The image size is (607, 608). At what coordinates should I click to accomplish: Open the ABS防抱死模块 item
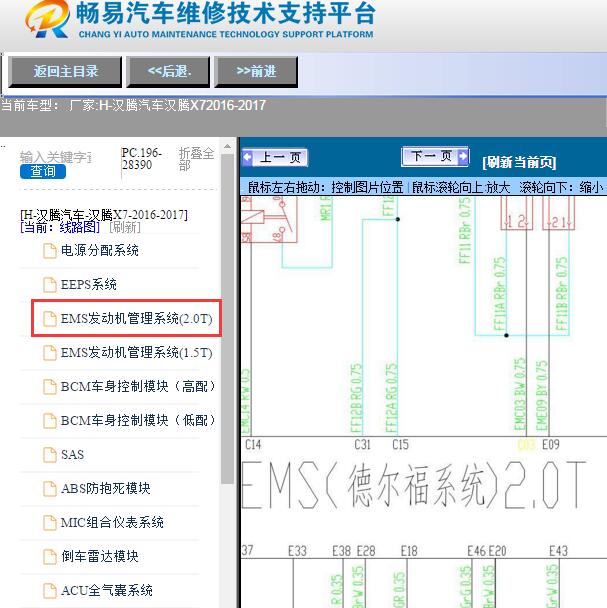tap(105, 489)
